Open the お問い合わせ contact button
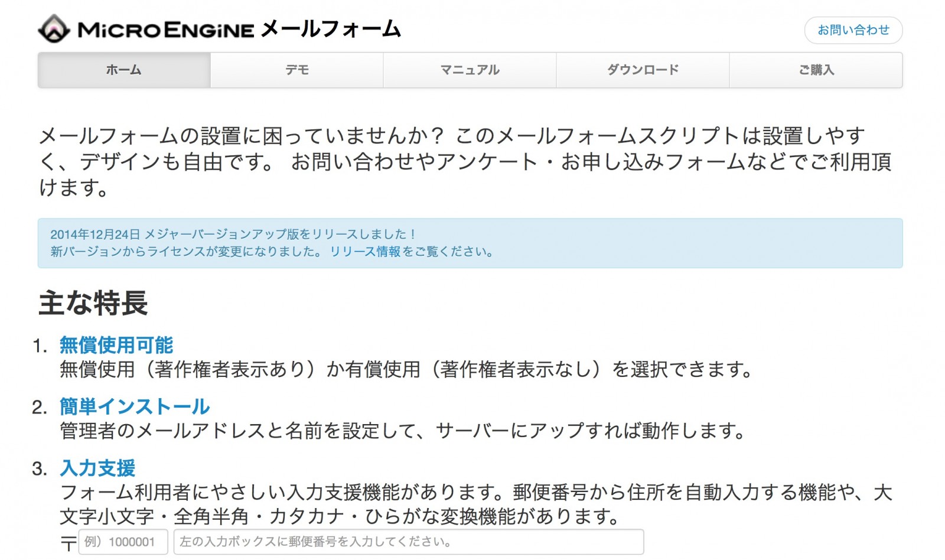Viewport: 945px width, 560px height. pyautogui.click(x=853, y=30)
